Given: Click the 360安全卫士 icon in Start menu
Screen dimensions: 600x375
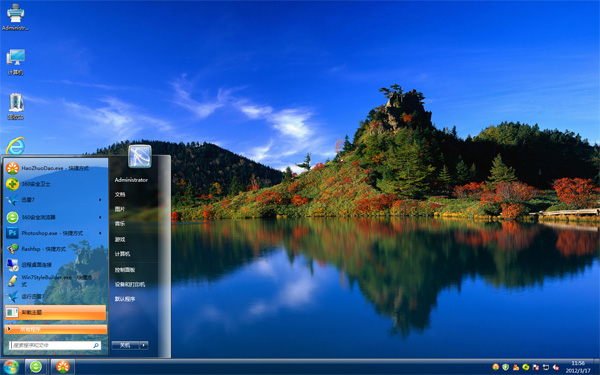Looking at the screenshot, I should pos(12,184).
